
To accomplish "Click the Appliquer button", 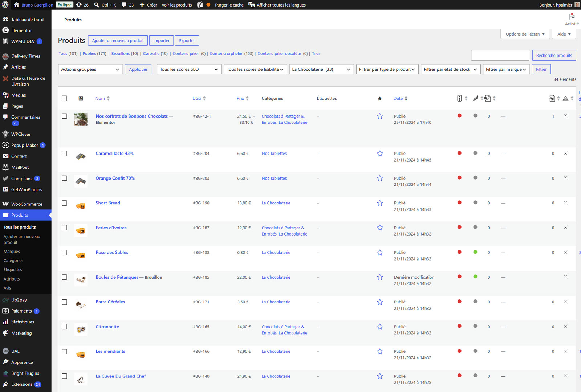I will [138, 69].
